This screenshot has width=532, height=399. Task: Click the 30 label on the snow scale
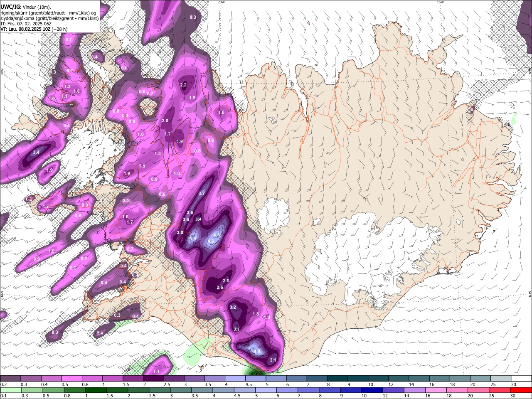click(x=514, y=384)
